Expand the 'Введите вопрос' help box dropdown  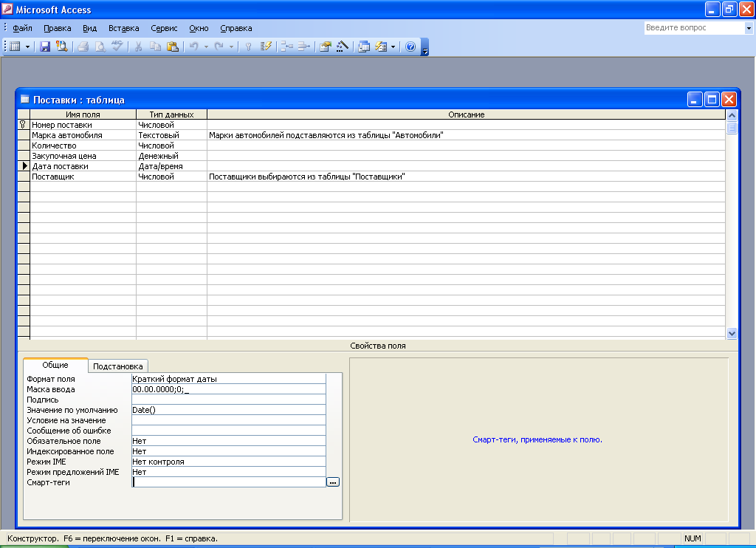click(x=748, y=28)
